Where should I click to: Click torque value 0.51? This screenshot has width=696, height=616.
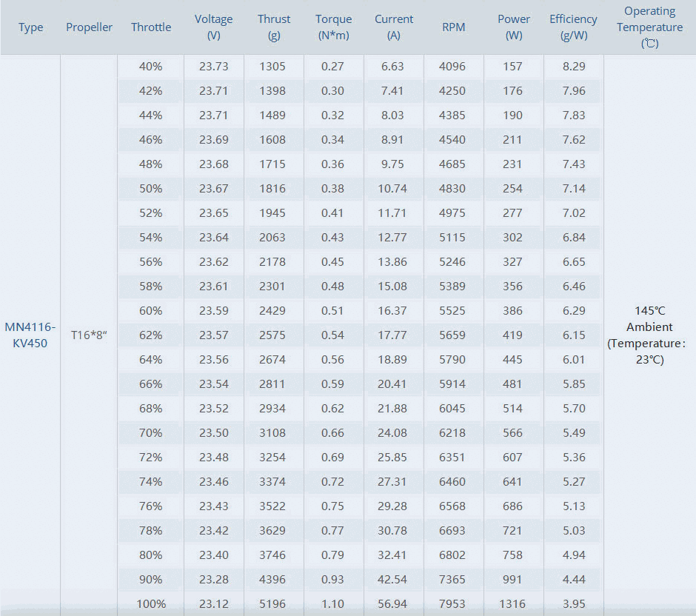coord(332,311)
